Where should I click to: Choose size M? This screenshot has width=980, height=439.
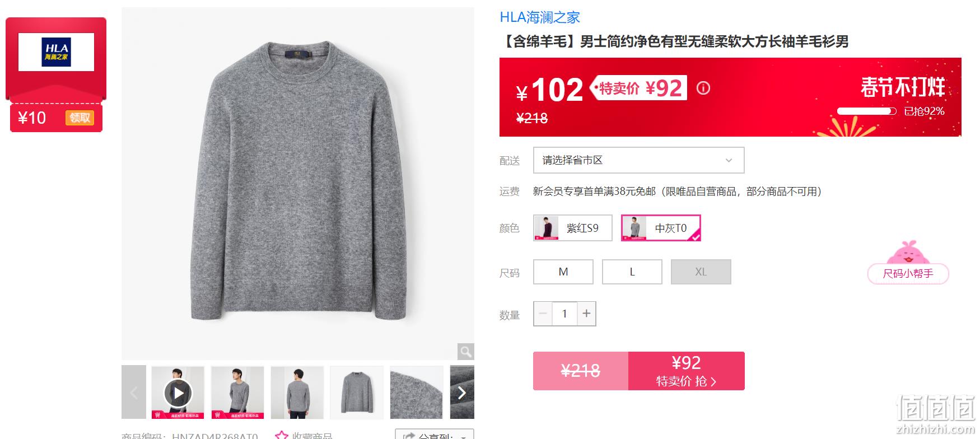563,272
